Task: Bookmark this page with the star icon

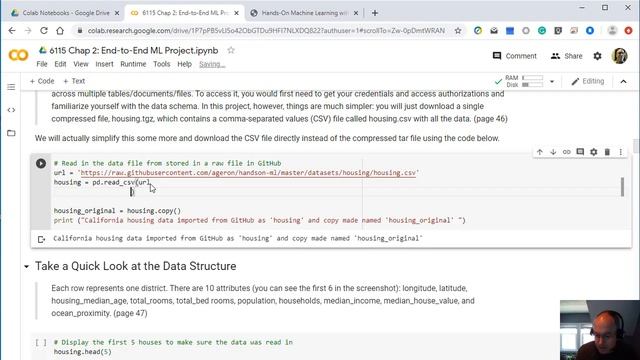Action: click(x=458, y=31)
